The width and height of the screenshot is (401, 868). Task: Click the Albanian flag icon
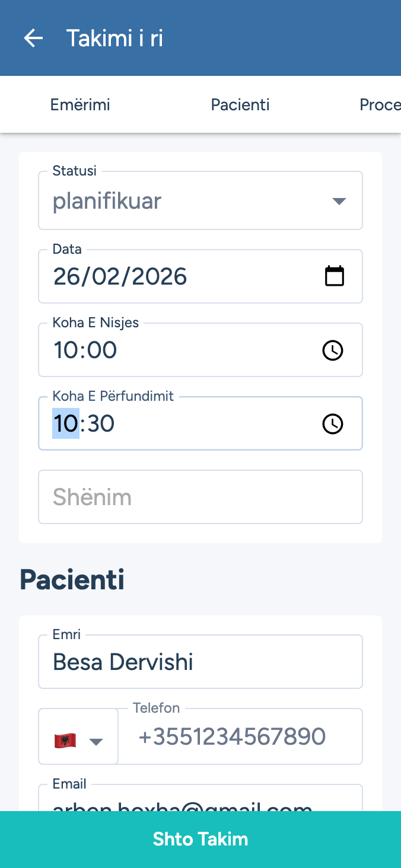tap(65, 741)
